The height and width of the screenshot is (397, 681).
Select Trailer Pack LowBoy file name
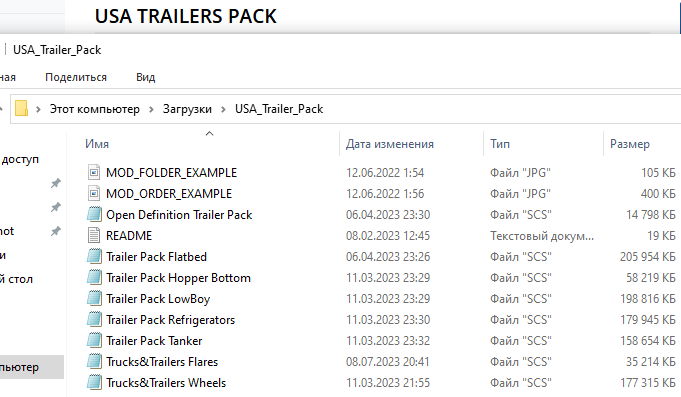click(158, 299)
